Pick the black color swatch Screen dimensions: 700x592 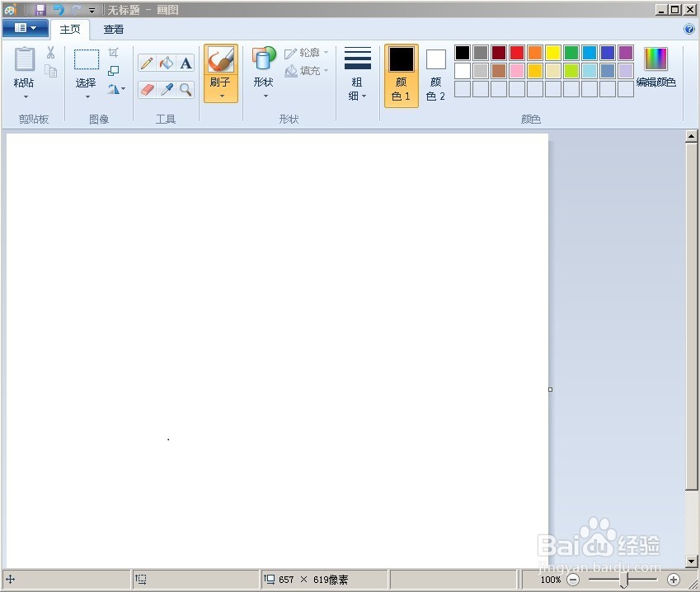pos(463,53)
